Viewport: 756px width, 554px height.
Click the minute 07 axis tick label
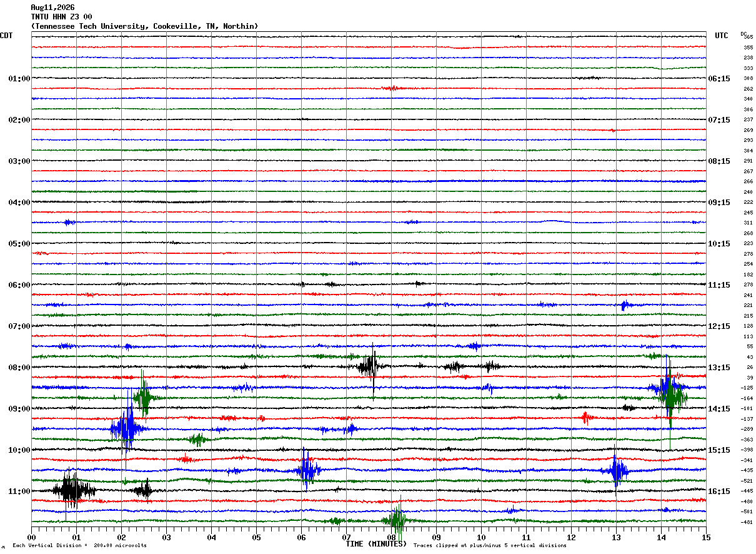(346, 537)
